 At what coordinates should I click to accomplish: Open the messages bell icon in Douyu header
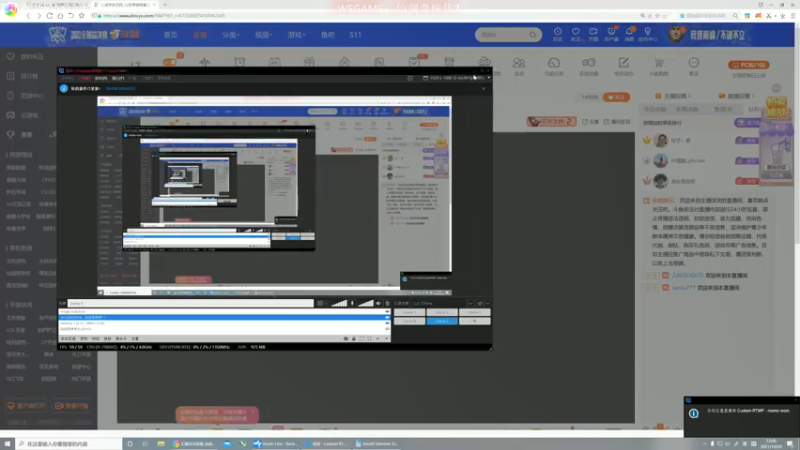point(629,34)
